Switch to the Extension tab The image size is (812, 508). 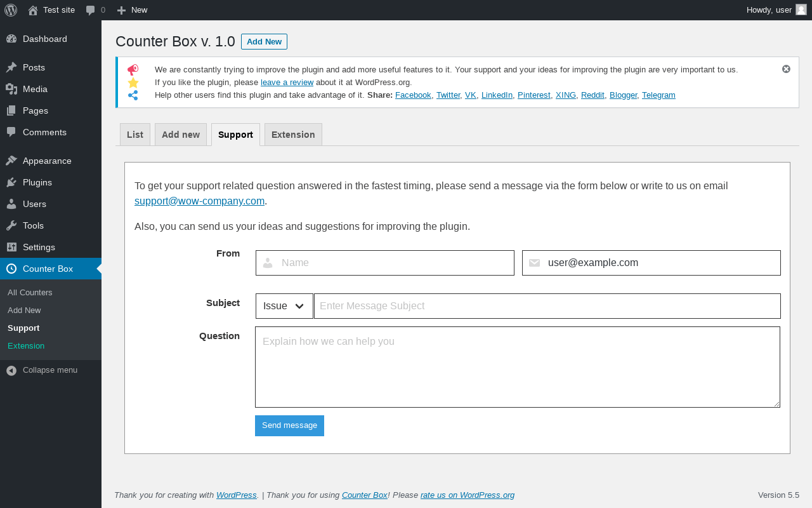293,135
